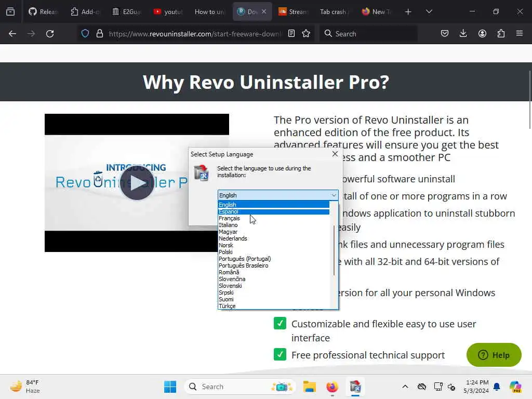The image size is (532, 399).
Task: Open Firefox account icon
Action: 482,34
